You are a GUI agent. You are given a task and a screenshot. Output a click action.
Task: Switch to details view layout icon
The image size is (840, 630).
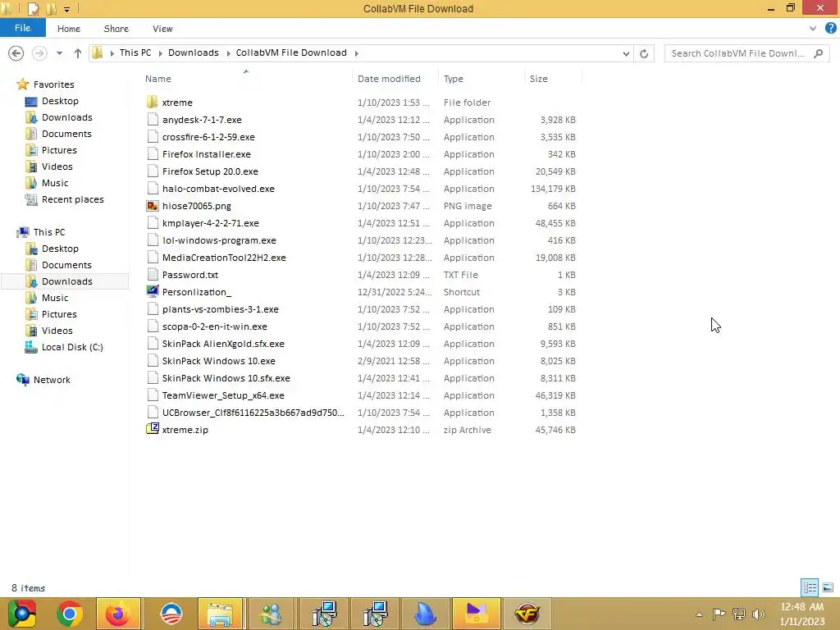tap(810, 587)
